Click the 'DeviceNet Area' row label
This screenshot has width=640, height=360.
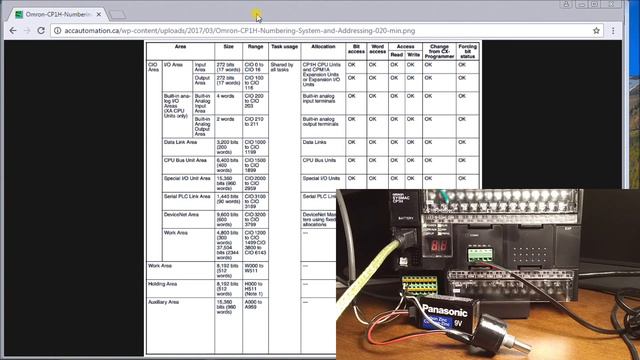pyautogui.click(x=181, y=214)
